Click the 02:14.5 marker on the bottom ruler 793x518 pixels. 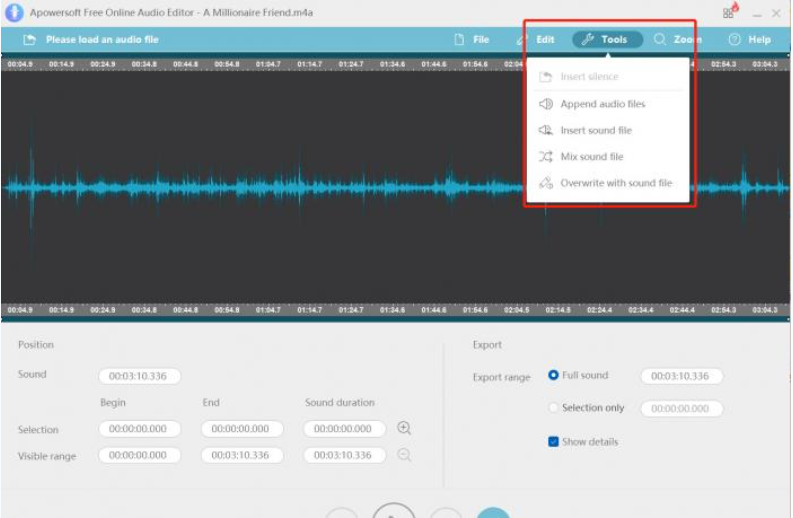pos(558,310)
